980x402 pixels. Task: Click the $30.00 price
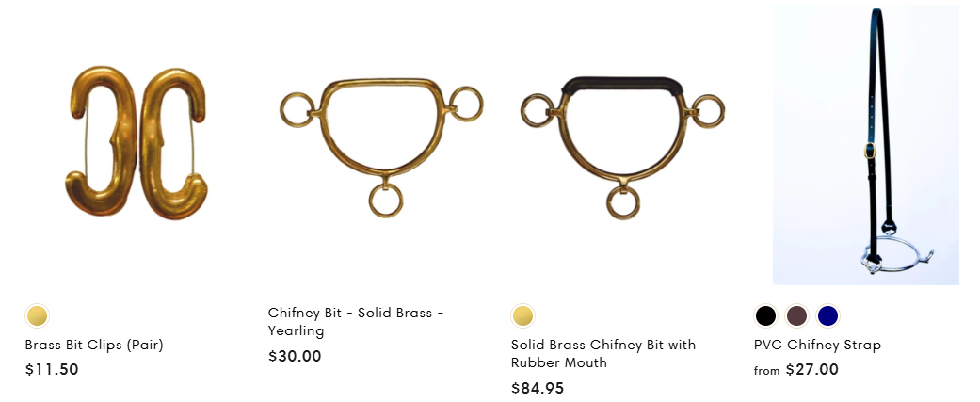click(x=295, y=357)
